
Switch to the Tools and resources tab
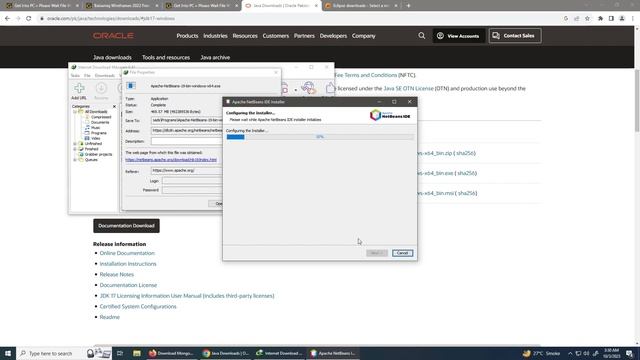pyautogui.click(x=166, y=58)
